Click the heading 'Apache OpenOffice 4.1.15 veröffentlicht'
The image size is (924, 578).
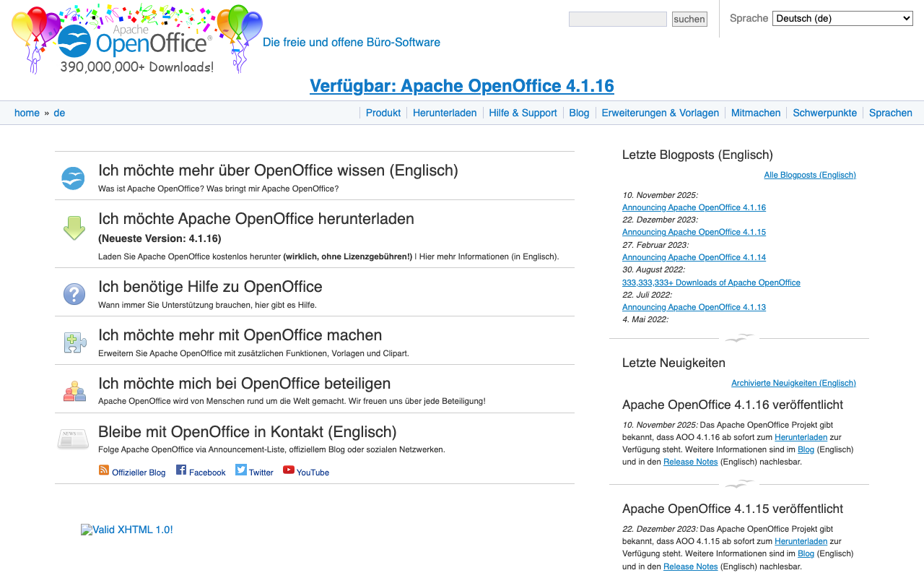pyautogui.click(x=733, y=509)
